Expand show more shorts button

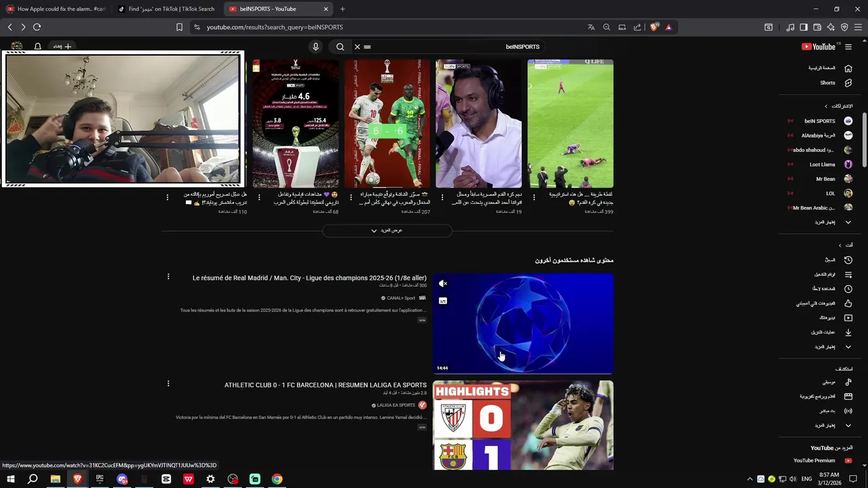click(x=387, y=230)
